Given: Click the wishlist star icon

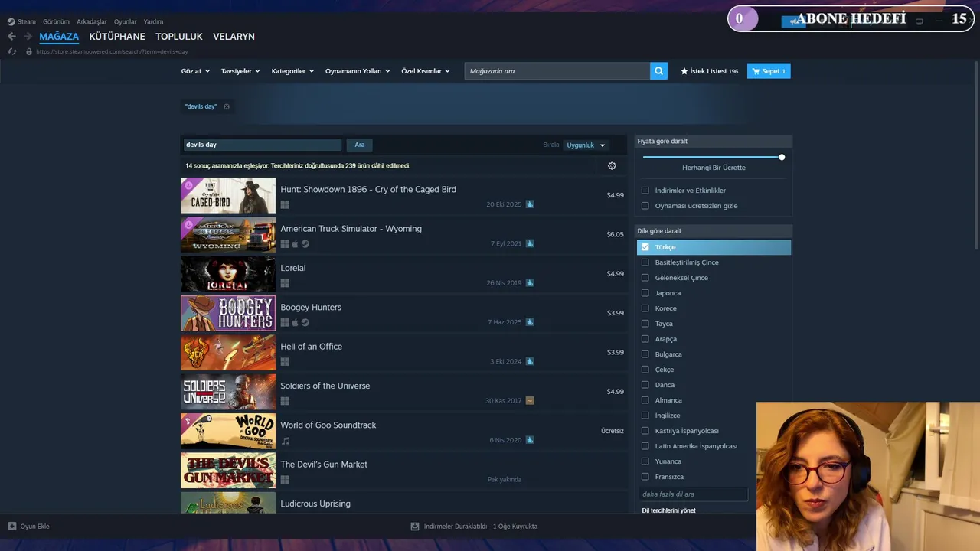Looking at the screenshot, I should click(x=684, y=71).
